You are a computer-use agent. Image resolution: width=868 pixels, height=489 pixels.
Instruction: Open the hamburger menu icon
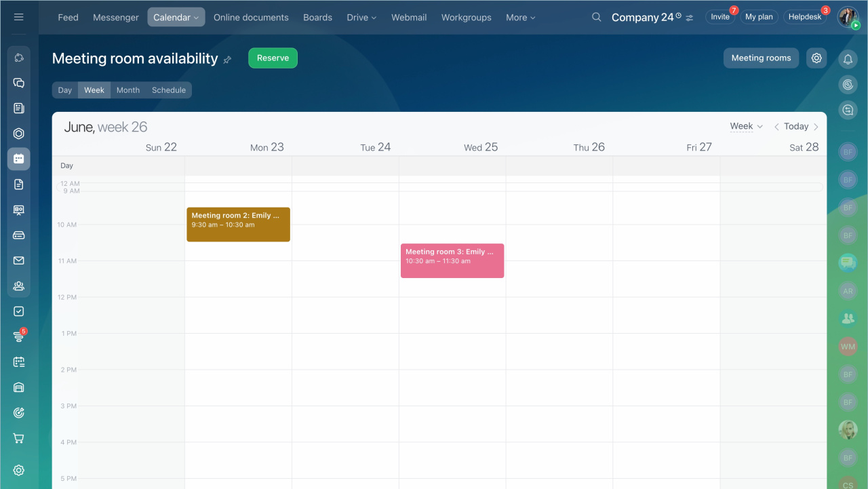(18, 17)
